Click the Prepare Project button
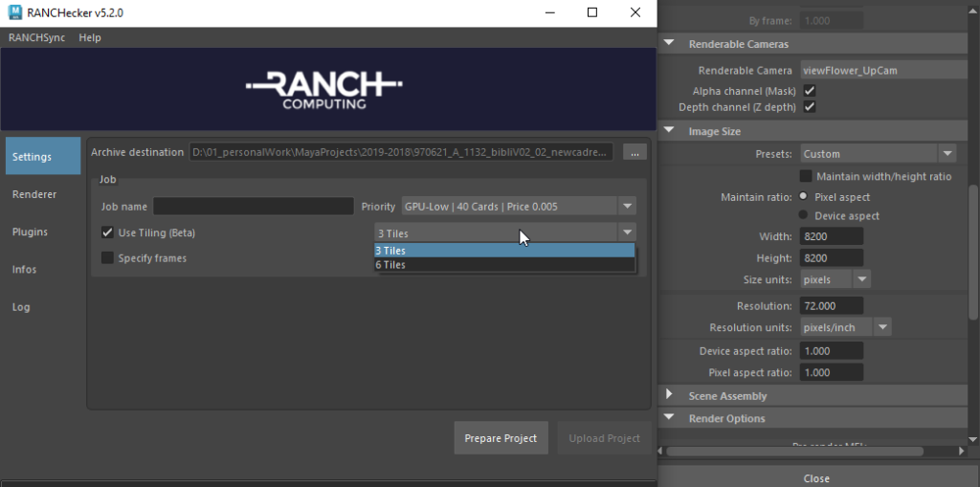The width and height of the screenshot is (980, 487). 501,438
